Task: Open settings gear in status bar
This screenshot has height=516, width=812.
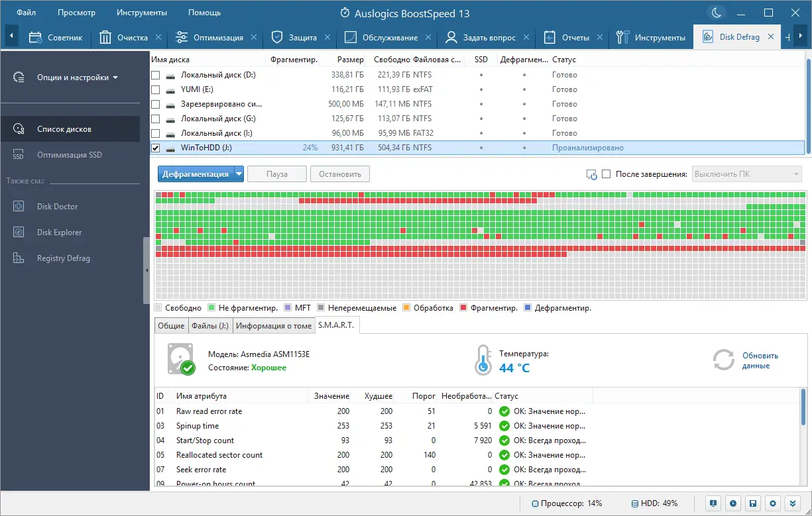Action: point(774,503)
